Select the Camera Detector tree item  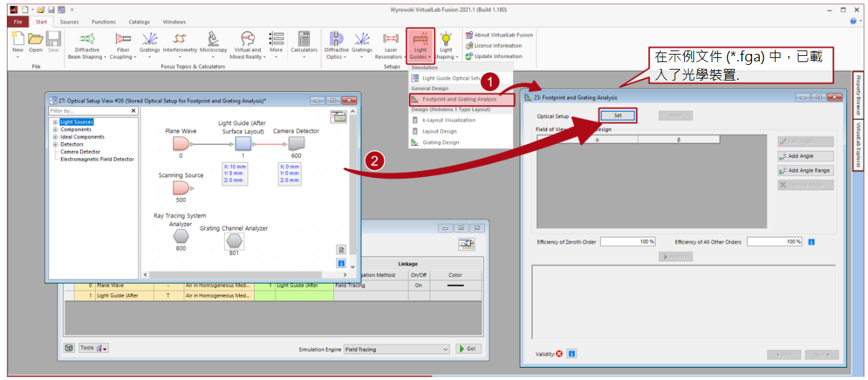(x=81, y=152)
